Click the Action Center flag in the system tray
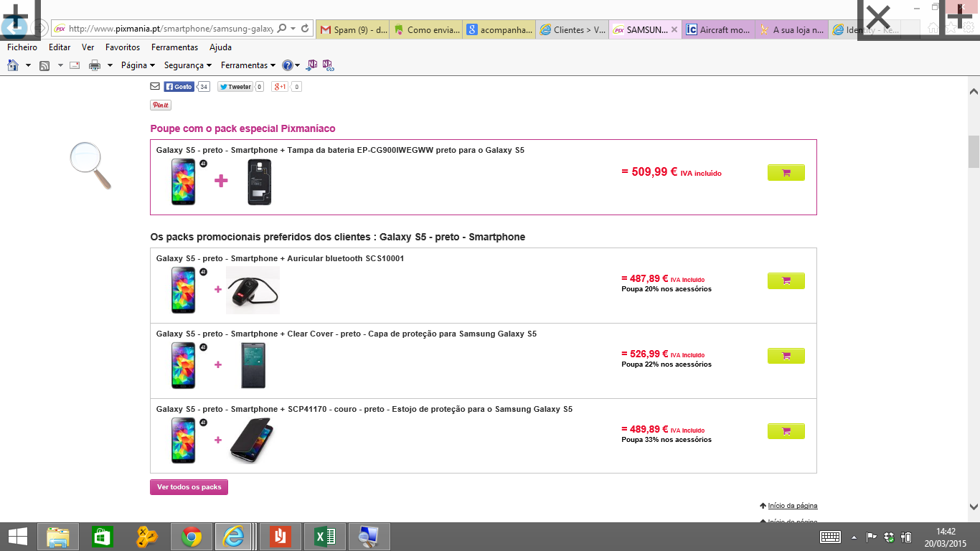The width and height of the screenshot is (980, 551). pos(872,537)
